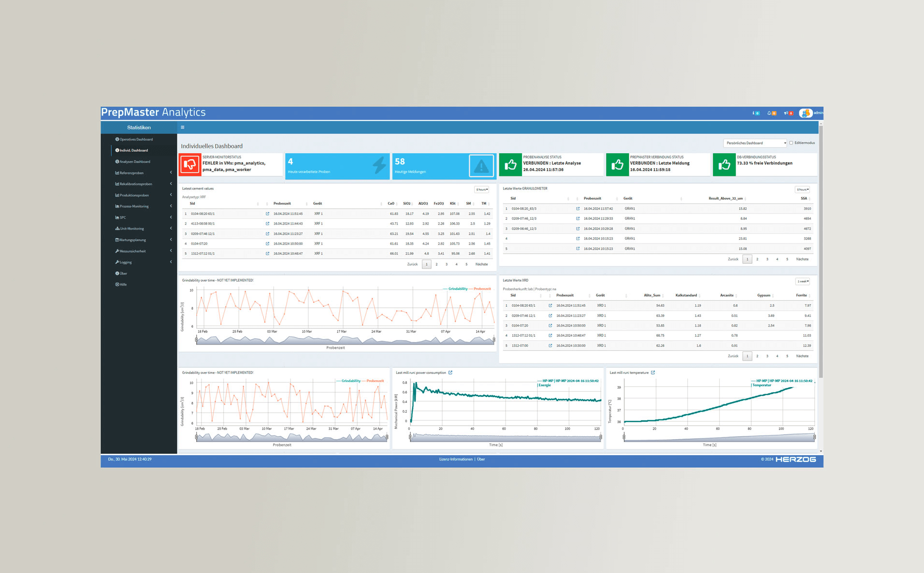Go to page 2 of granulometer table
This screenshot has width=924, height=573.
point(757,259)
